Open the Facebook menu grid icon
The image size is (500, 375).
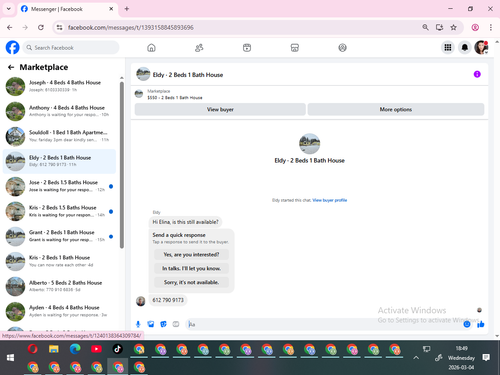[448, 48]
